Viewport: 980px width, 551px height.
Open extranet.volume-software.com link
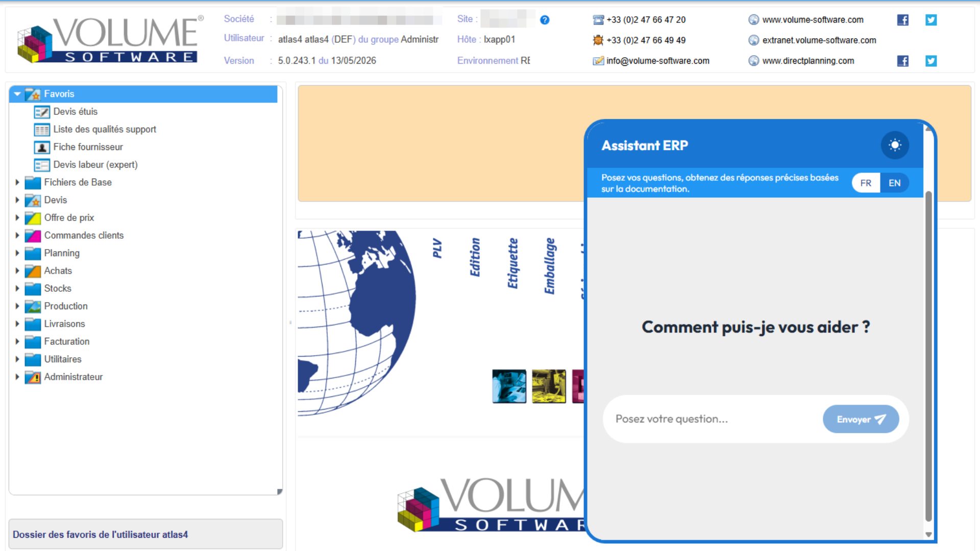pyautogui.click(x=819, y=40)
